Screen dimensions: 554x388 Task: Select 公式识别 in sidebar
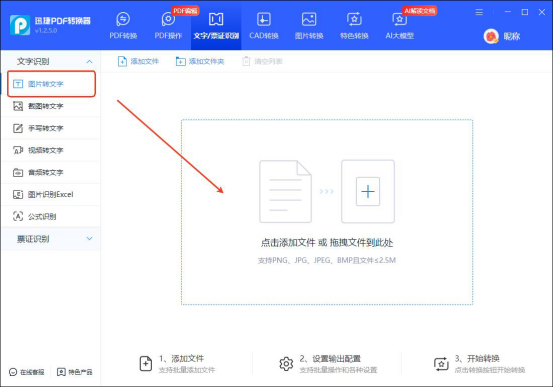click(52, 216)
